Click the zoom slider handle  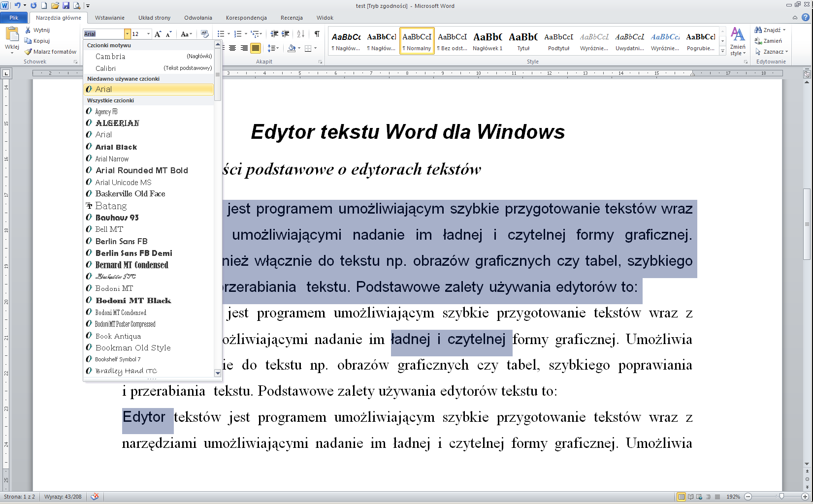click(x=781, y=497)
